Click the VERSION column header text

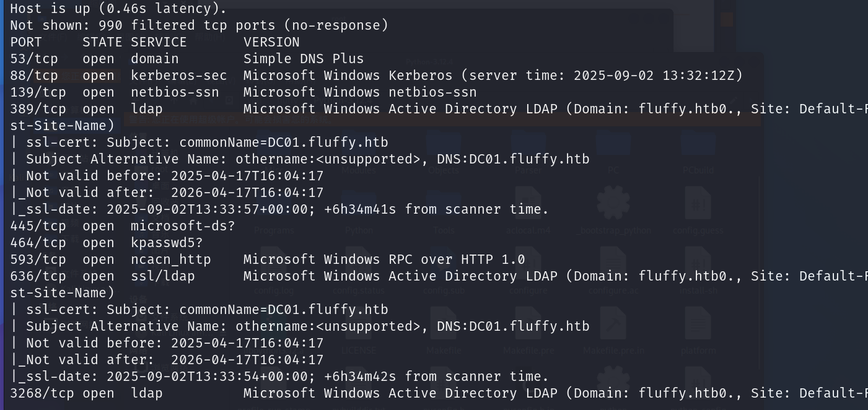pos(271,42)
